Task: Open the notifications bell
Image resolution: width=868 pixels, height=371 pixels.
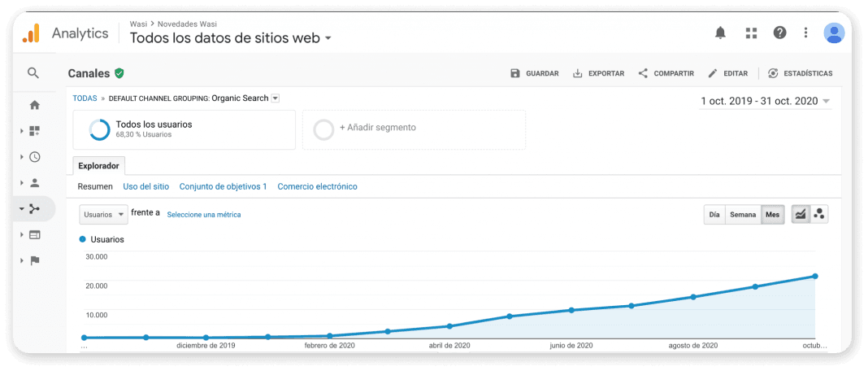Action: (x=720, y=33)
